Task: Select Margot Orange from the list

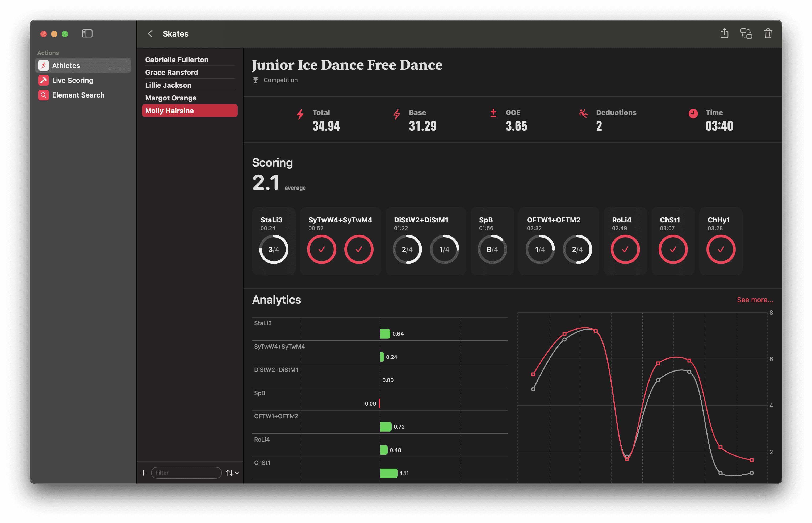Action: coord(190,98)
